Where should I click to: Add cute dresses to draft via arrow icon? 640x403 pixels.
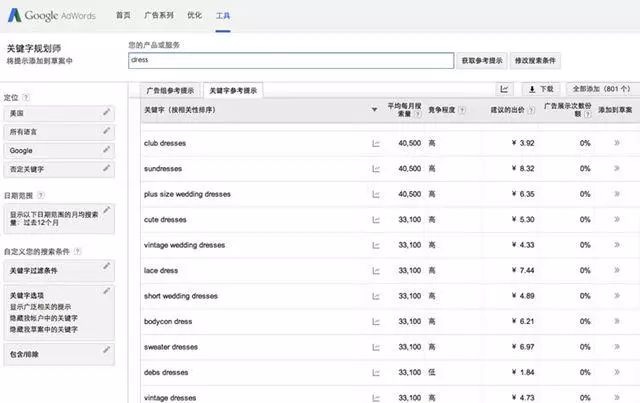click(616, 219)
